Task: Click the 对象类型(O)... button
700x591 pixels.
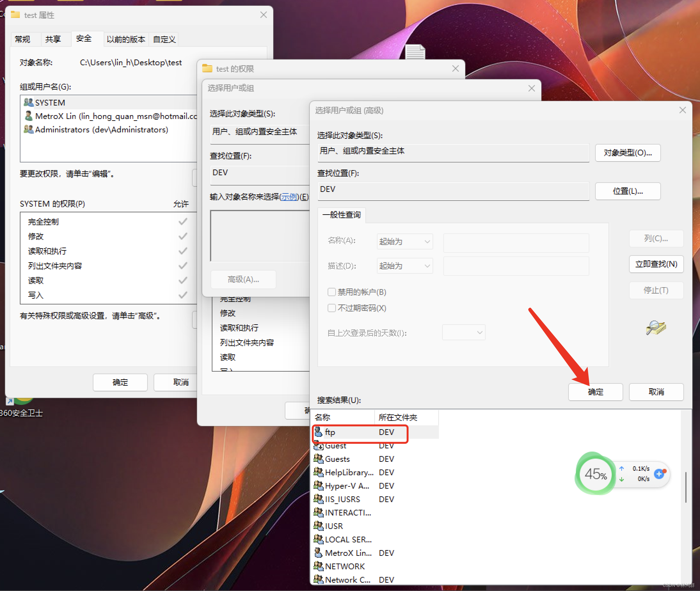Action: (x=627, y=153)
